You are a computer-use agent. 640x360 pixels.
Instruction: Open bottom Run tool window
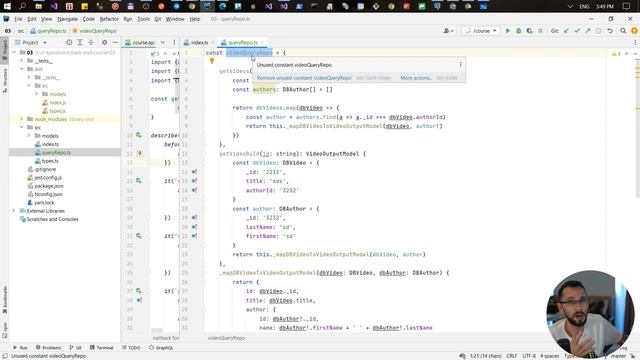pos(20,348)
